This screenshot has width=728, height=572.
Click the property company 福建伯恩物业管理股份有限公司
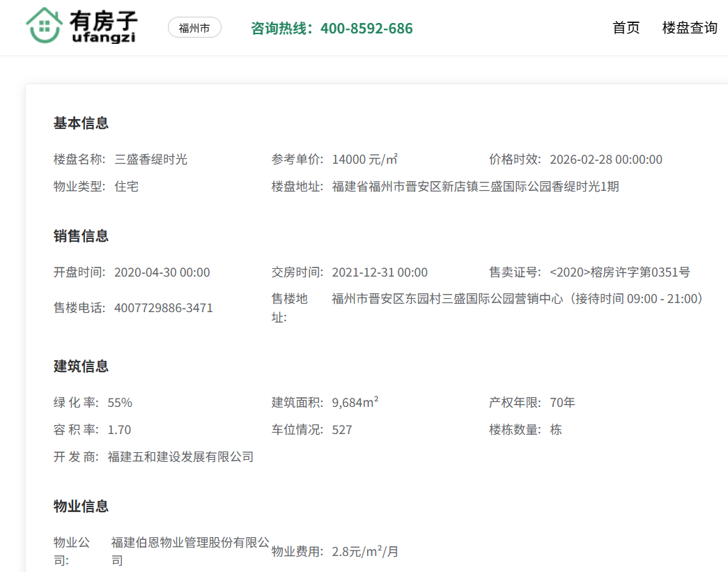(x=189, y=543)
